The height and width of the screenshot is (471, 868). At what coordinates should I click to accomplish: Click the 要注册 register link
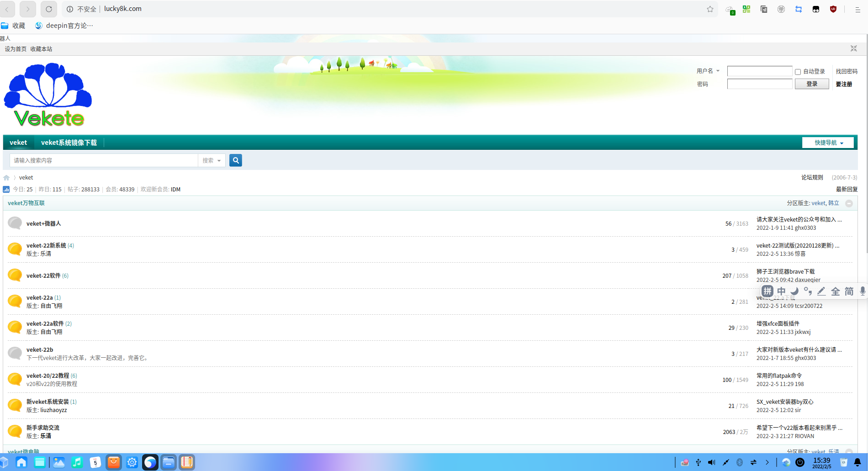click(844, 84)
